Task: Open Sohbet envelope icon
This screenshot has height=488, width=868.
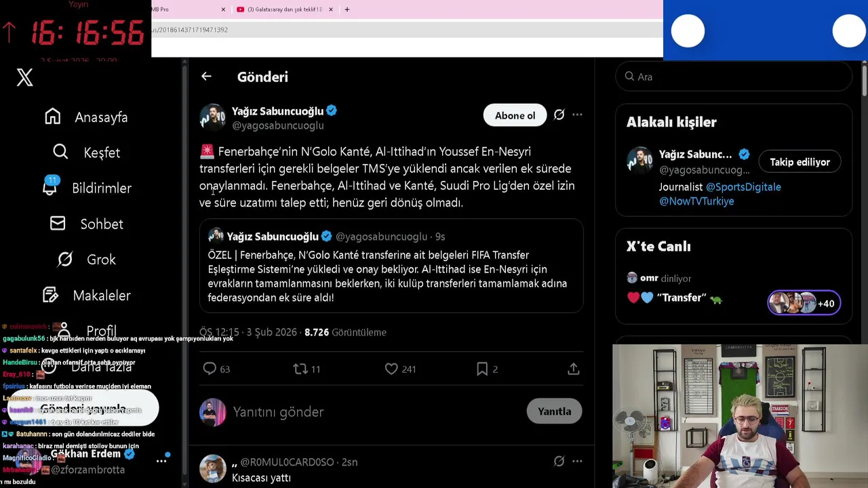Action: coord(58,223)
